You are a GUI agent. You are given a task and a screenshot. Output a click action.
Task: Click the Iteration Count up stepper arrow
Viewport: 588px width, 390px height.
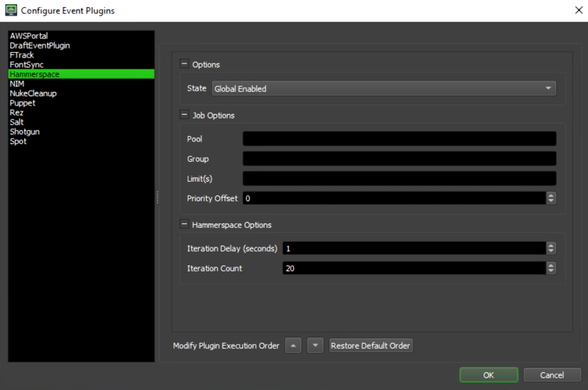coord(551,266)
